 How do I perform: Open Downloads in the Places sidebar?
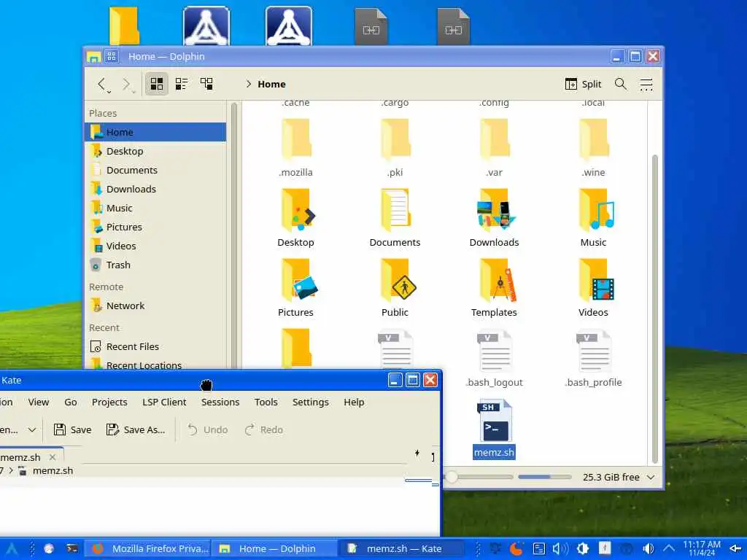pos(155,189)
